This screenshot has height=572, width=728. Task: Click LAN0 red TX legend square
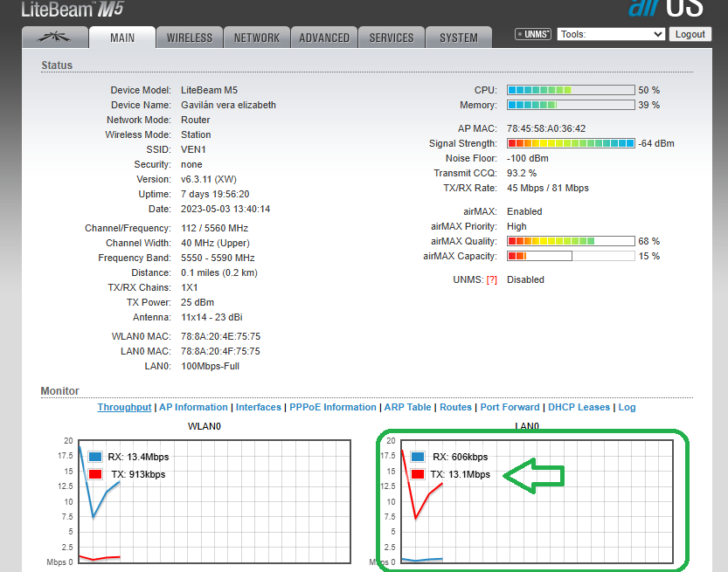[418, 475]
